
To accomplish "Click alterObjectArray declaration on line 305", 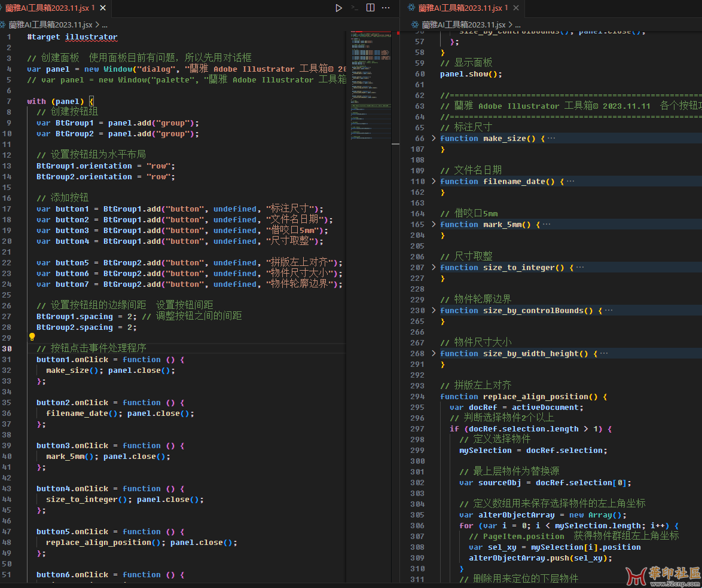I will [516, 514].
